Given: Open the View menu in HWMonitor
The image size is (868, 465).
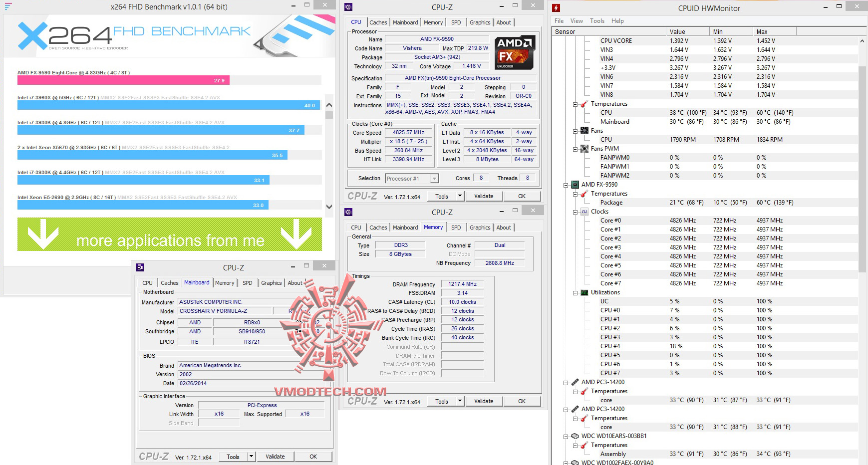Looking at the screenshot, I should coord(577,21).
